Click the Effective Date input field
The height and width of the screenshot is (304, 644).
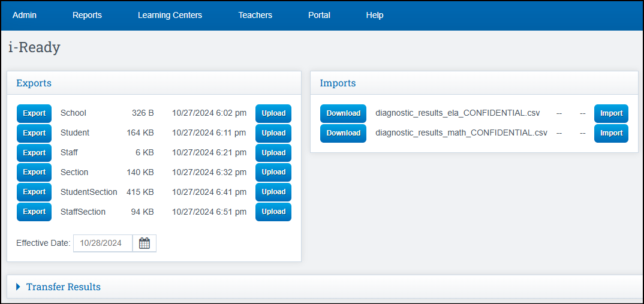[x=103, y=243]
